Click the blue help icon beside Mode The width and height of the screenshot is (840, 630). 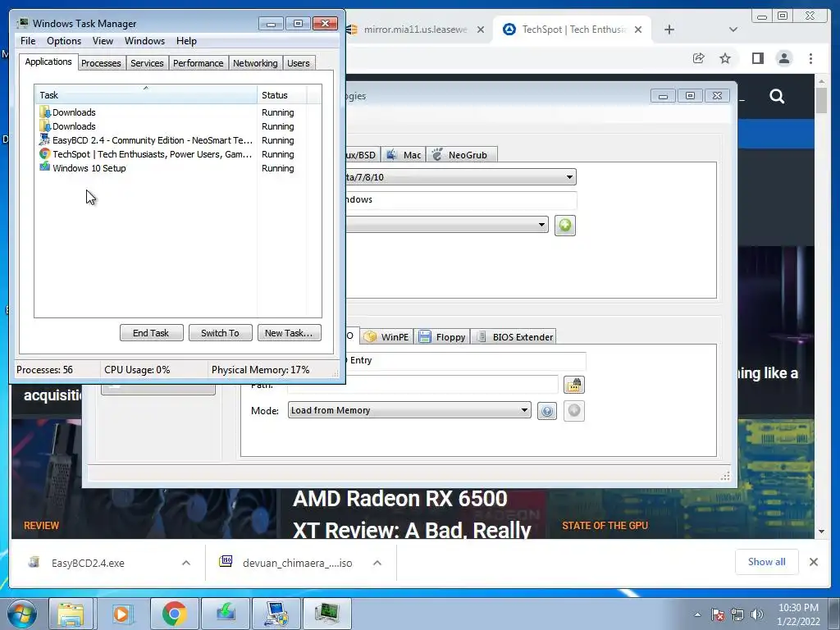point(547,411)
